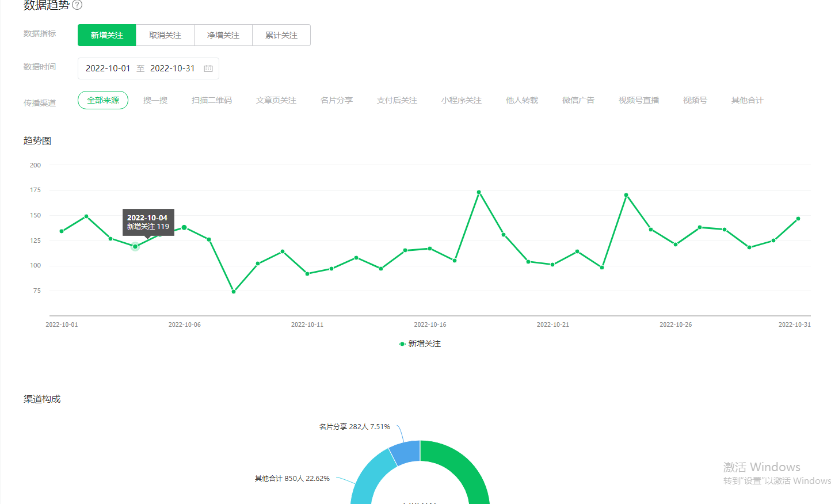Click the 2022-10-04 data point on chart
Viewport: 831px width, 504px height.
point(135,247)
